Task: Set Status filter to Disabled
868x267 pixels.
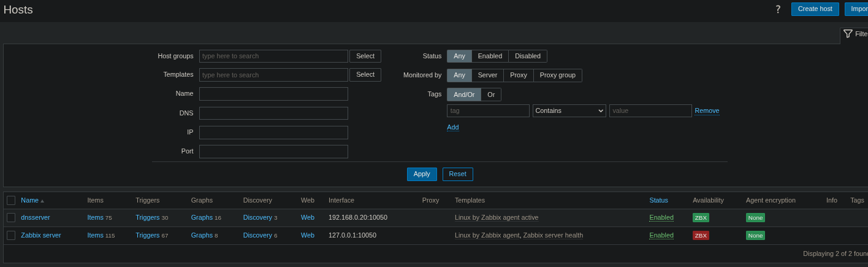Action: (x=527, y=56)
